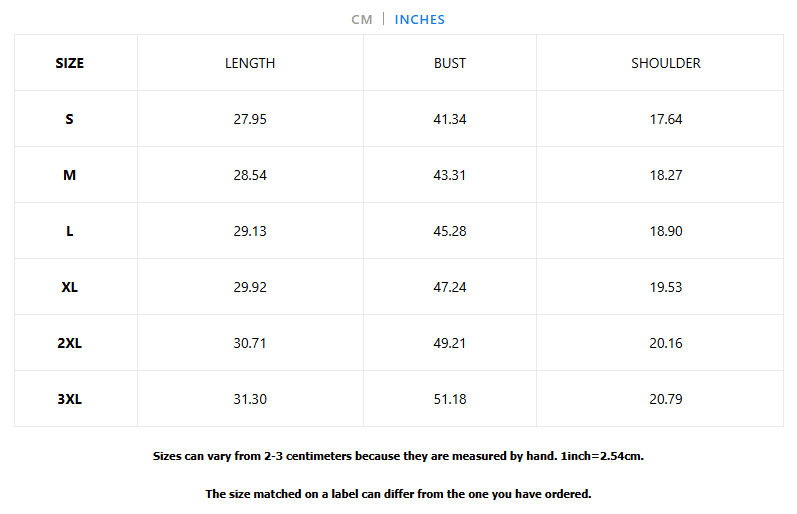Click the SIZE column header
797x514 pixels.
point(70,63)
